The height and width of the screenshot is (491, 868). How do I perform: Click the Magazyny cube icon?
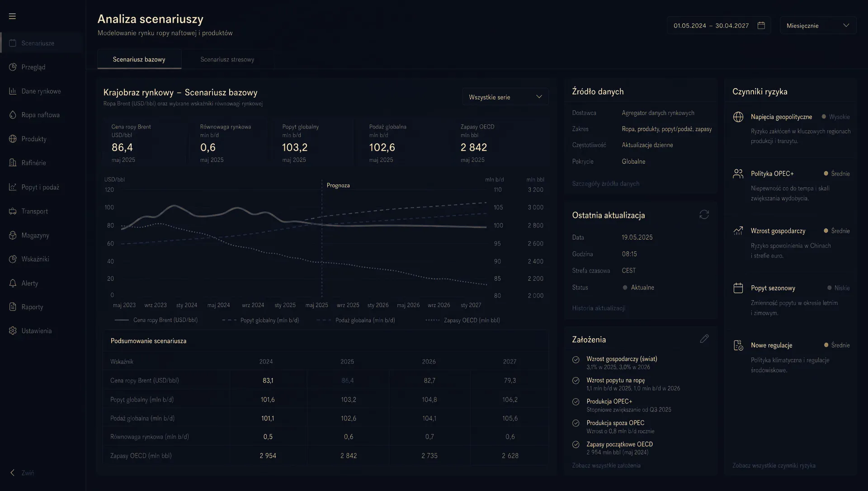(x=13, y=235)
